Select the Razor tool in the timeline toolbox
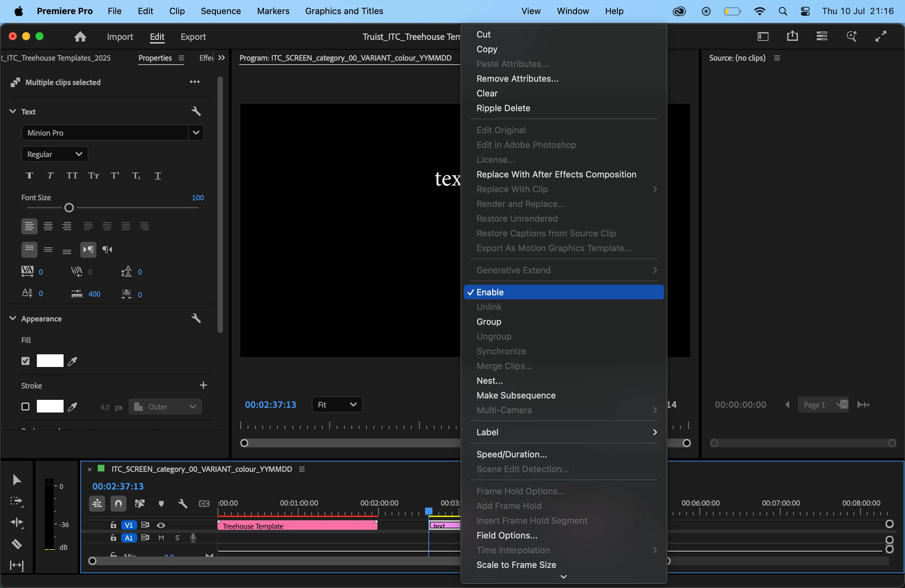The width and height of the screenshot is (905, 588). (x=16, y=544)
